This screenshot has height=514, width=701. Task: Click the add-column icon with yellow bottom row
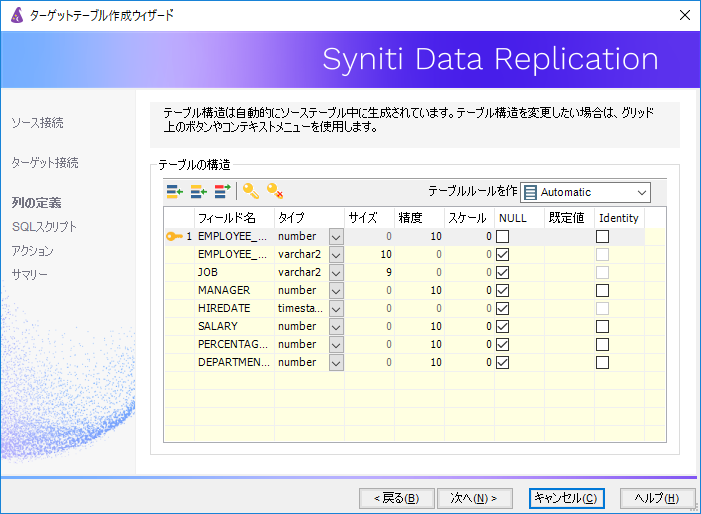tap(175, 192)
